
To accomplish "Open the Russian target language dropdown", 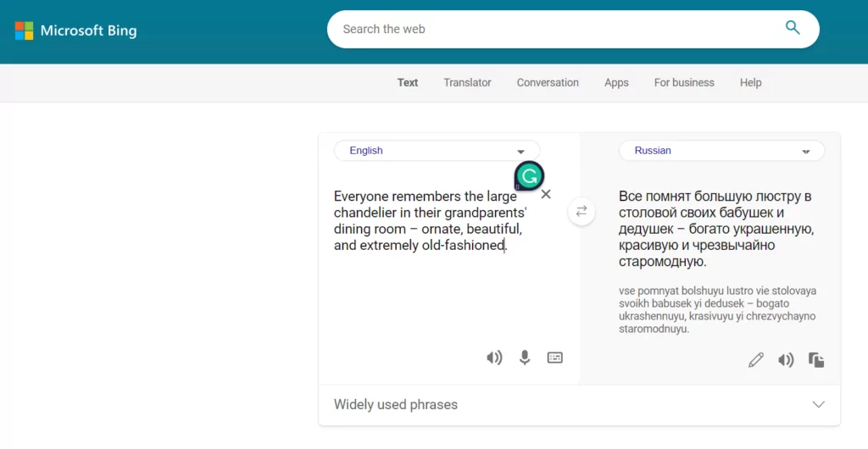I will [722, 151].
